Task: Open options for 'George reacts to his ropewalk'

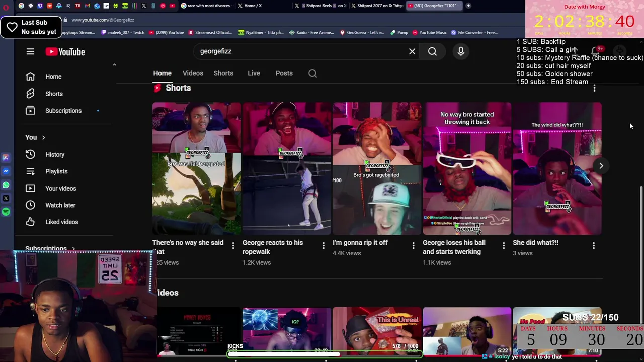Action: (323, 245)
